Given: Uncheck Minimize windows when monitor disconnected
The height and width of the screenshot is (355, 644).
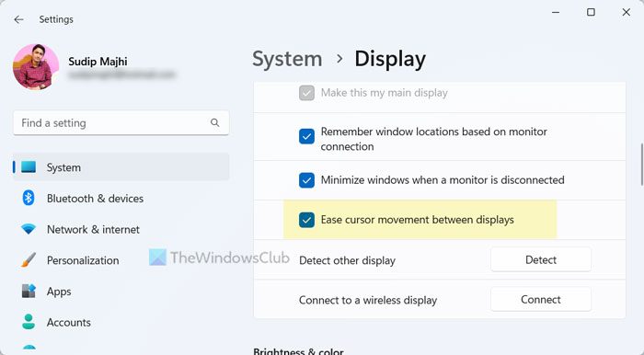Looking at the screenshot, I should coord(306,179).
